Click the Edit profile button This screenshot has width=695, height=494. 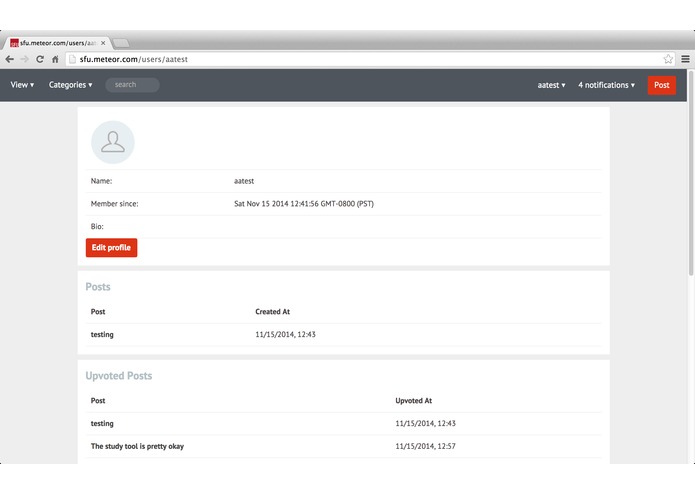coord(111,248)
